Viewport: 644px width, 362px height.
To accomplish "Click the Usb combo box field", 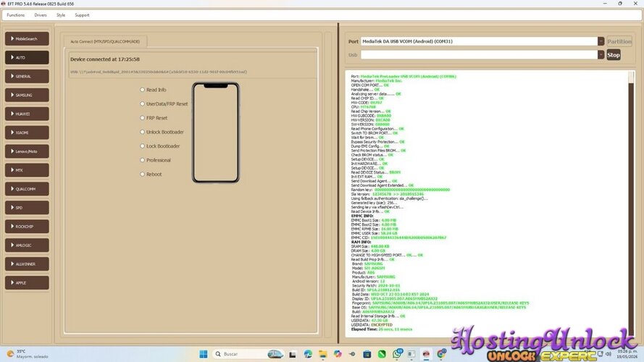I will coord(479,54).
